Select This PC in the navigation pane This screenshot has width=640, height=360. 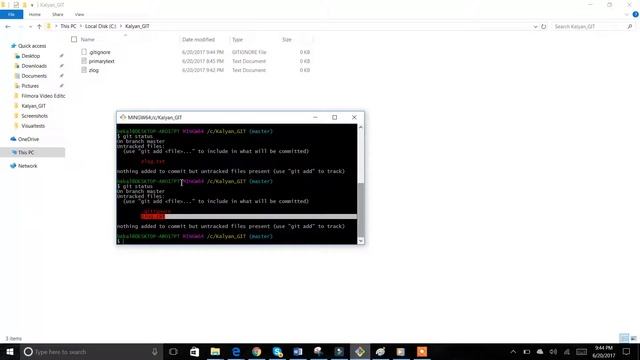(26, 152)
